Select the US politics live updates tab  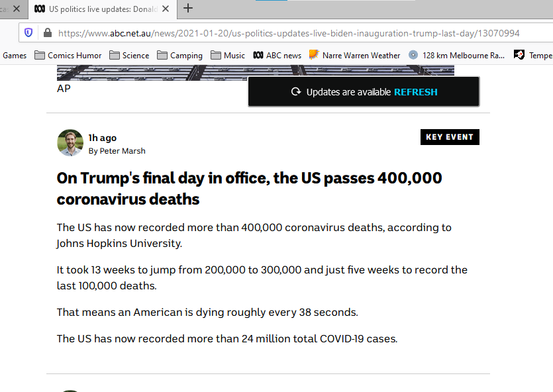tap(103, 9)
